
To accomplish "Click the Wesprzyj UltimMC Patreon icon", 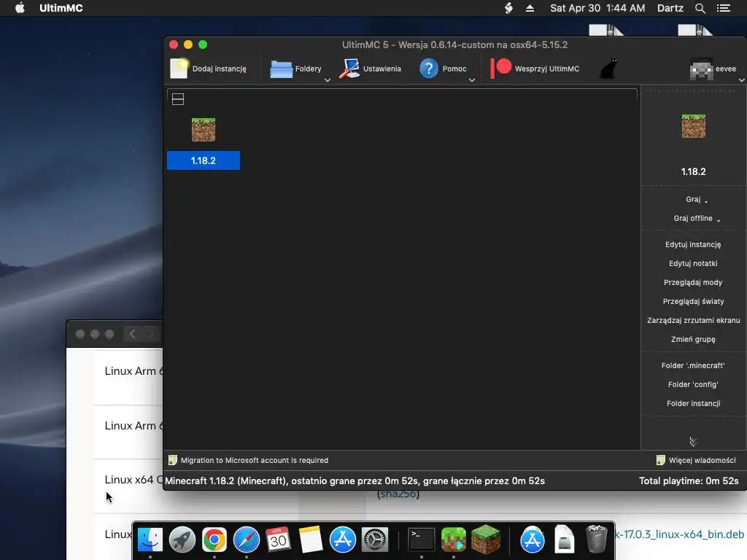I will [500, 68].
